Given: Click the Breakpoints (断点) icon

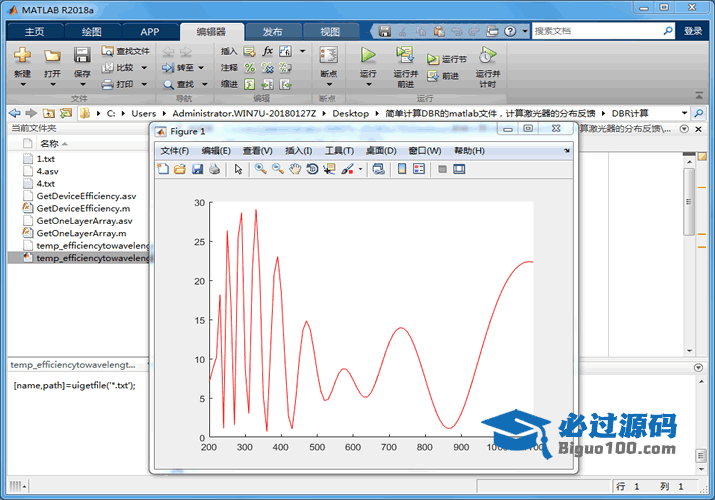Looking at the screenshot, I should pos(328,55).
